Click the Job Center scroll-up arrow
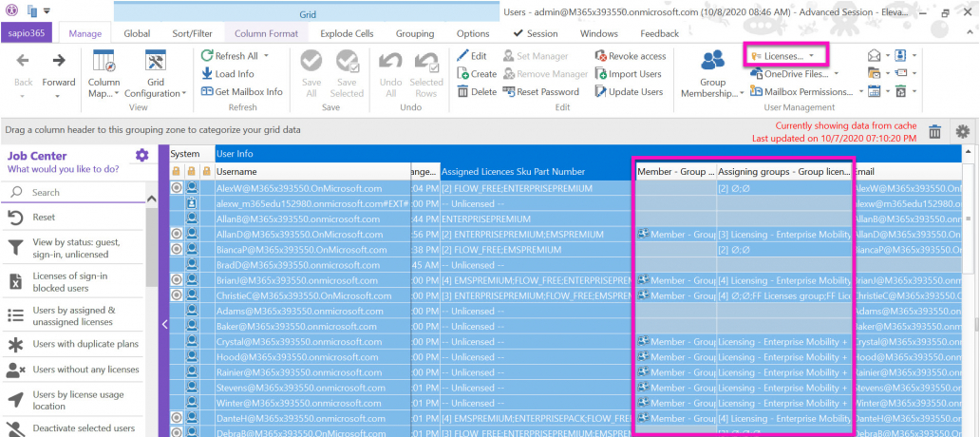This screenshot has width=980, height=437. pos(151,199)
